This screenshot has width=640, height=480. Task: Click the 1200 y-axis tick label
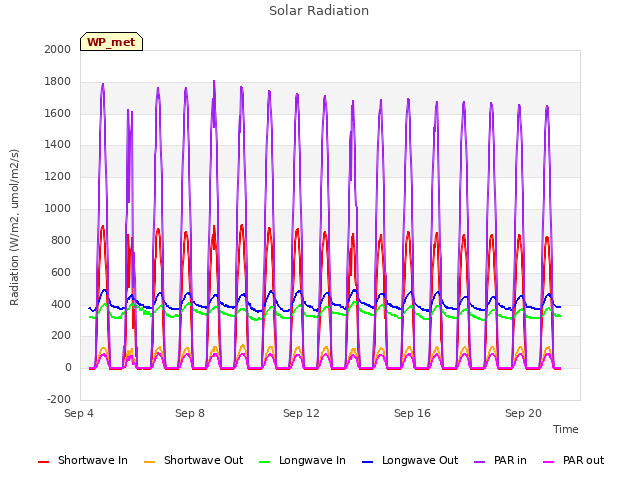click(58, 176)
